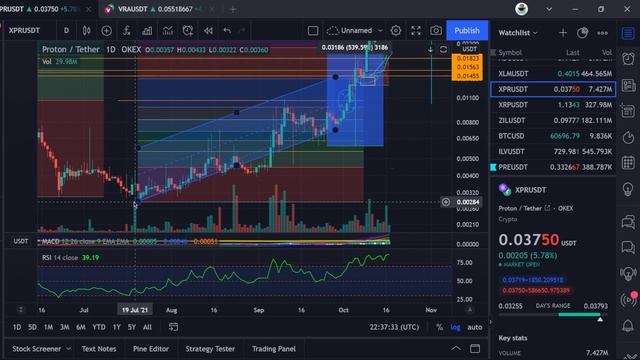Viewport: 640px width, 360px height.
Task: Switch to the VRAUSDT browser tab
Action: (155, 9)
